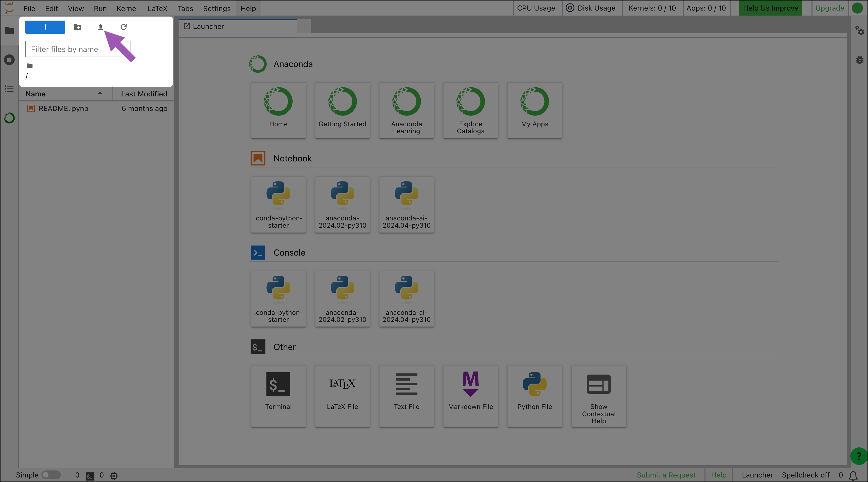The image size is (868, 482).
Task: Launch a new Terminal
Action: 278,396
